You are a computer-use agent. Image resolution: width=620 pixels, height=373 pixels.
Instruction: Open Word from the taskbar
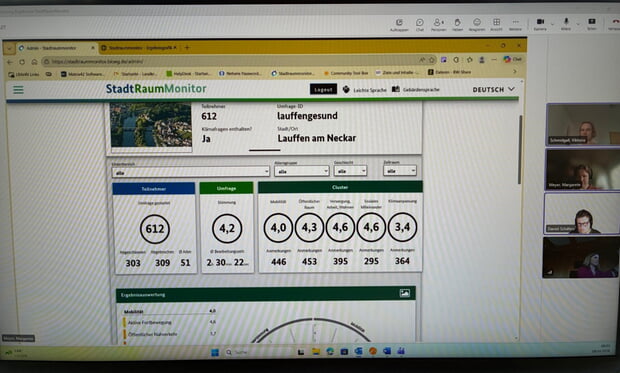click(x=387, y=351)
